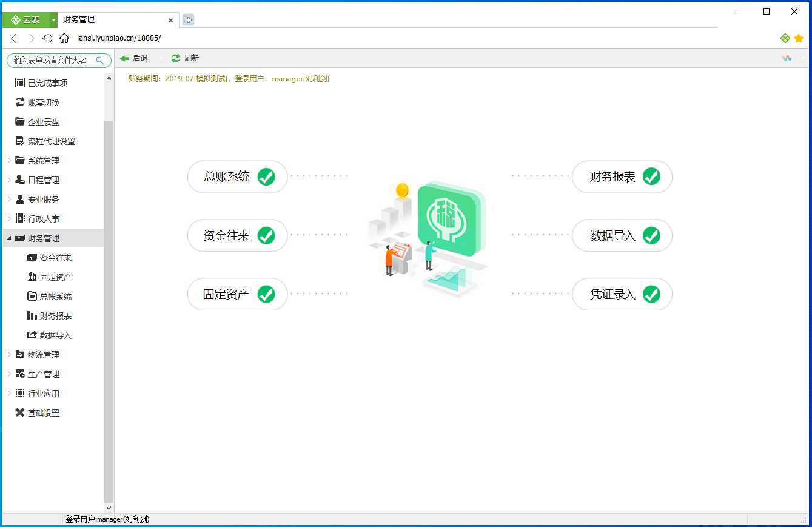
Task: Click the yellow star favorite icon
Action: [x=799, y=38]
